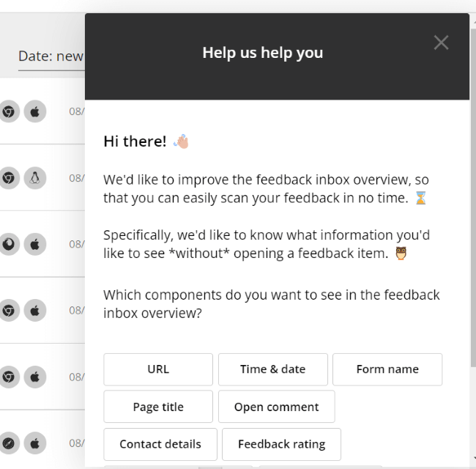Select the Form name option

pos(387,369)
